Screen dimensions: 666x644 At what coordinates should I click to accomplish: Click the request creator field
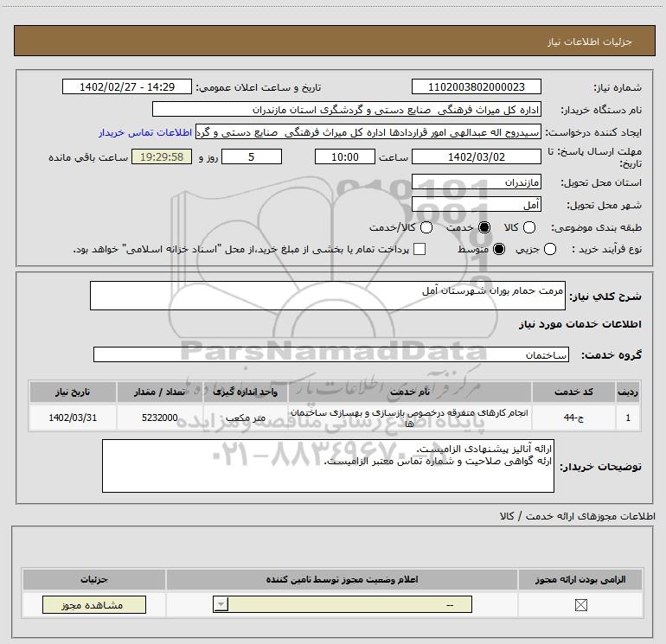(368, 132)
